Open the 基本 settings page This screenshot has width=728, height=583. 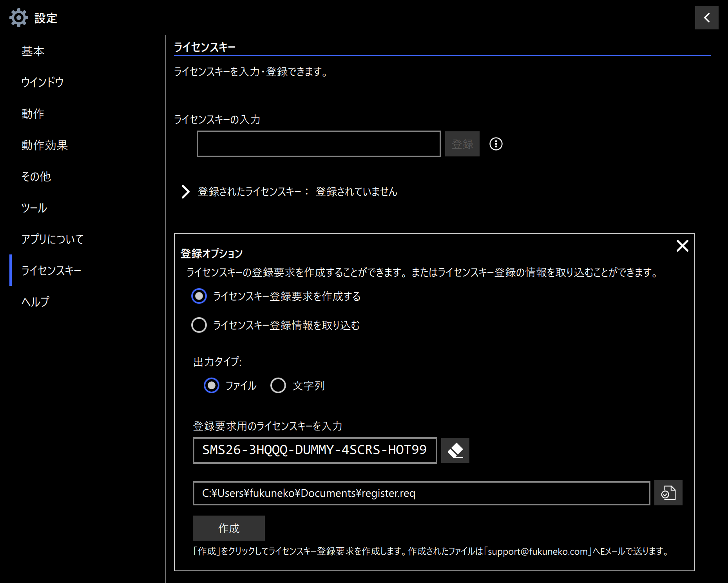pos(33,51)
